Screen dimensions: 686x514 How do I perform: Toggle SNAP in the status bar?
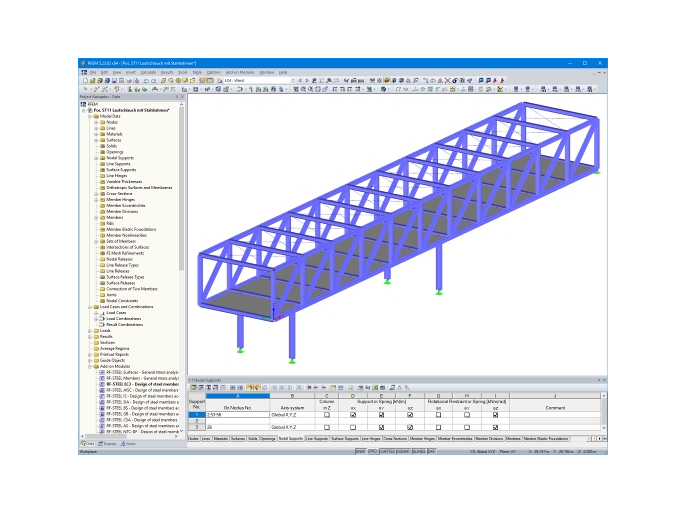pos(360,451)
